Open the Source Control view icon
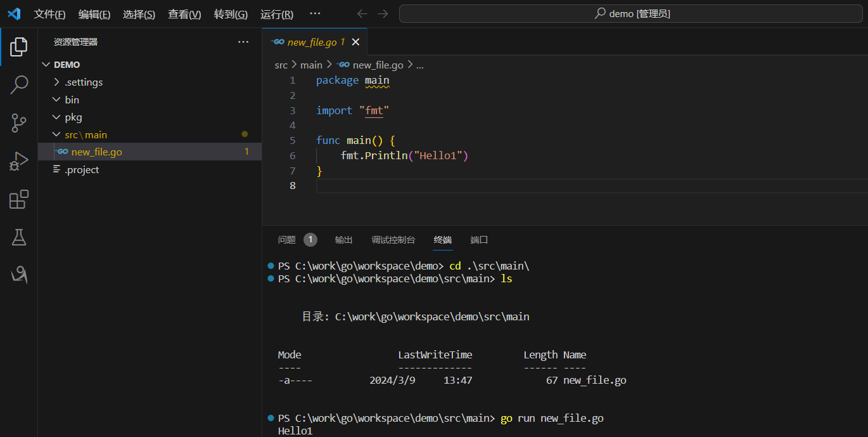 [x=19, y=123]
